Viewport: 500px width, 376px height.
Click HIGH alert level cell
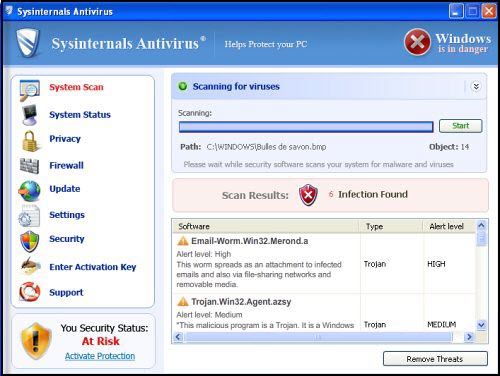coord(436,264)
